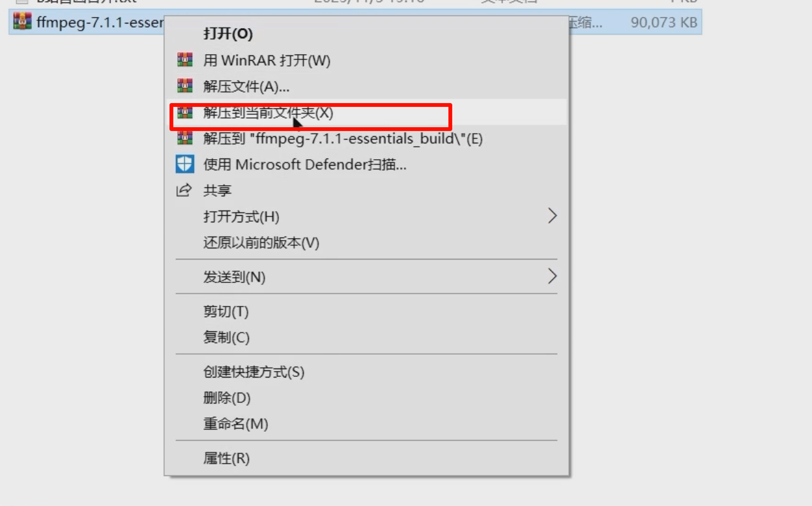Expand the 打开方式(H) submenu arrow

[552, 216]
